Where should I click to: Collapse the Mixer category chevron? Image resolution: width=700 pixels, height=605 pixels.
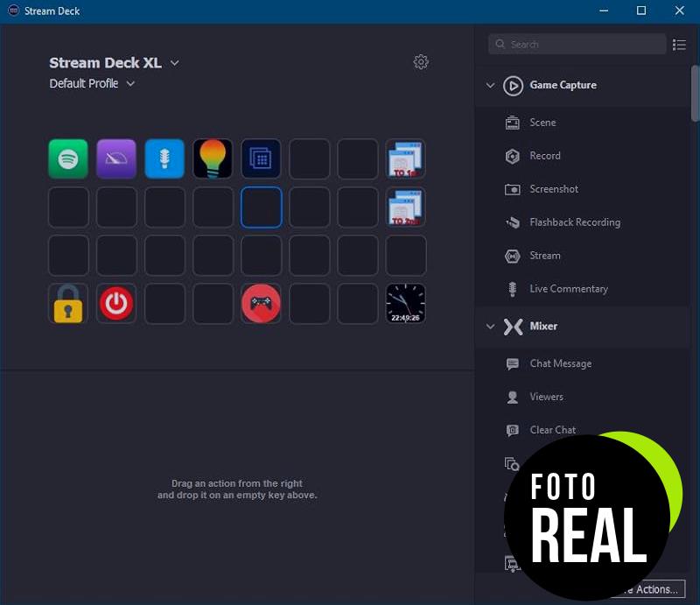490,327
